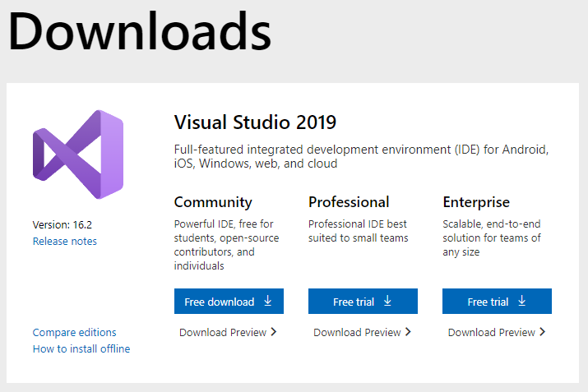
Task: Select the Visual Studio 2019 heading
Action: (x=255, y=122)
